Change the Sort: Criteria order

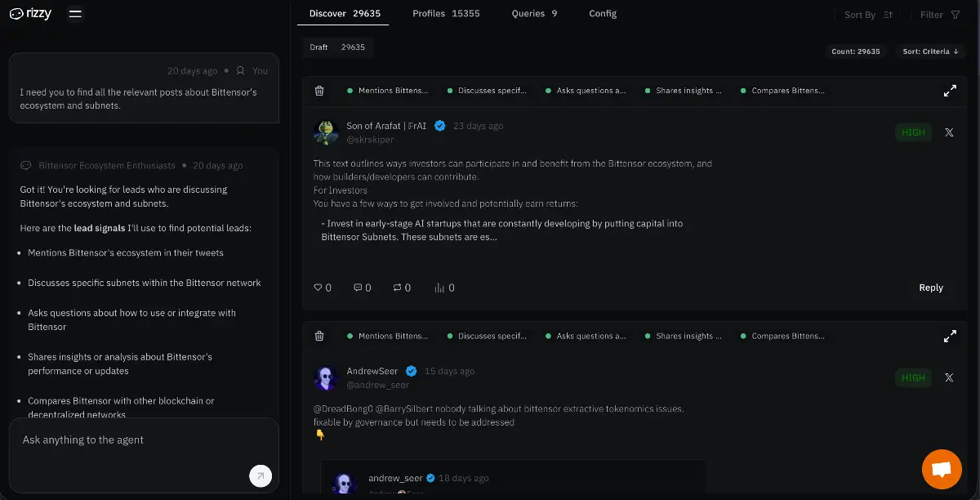(x=930, y=51)
